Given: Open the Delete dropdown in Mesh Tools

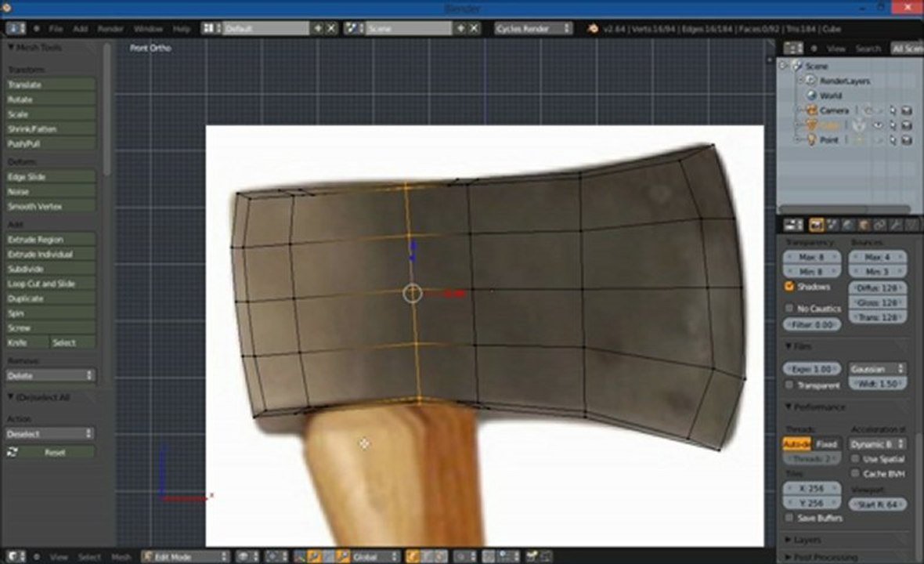Looking at the screenshot, I should click(x=50, y=375).
